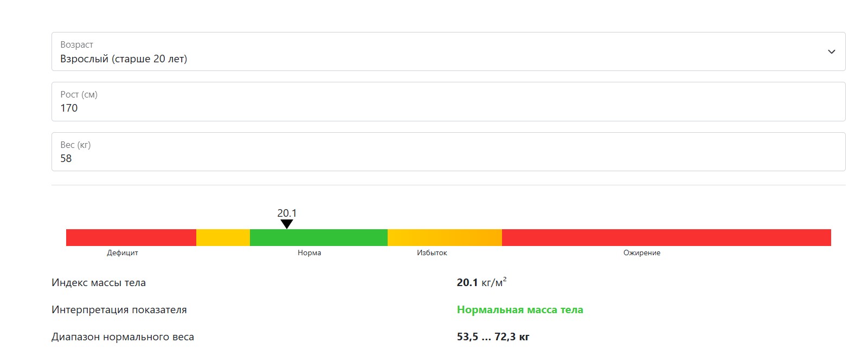Click the green Норма segment of the scale
The width and height of the screenshot is (868, 356).
point(319,237)
